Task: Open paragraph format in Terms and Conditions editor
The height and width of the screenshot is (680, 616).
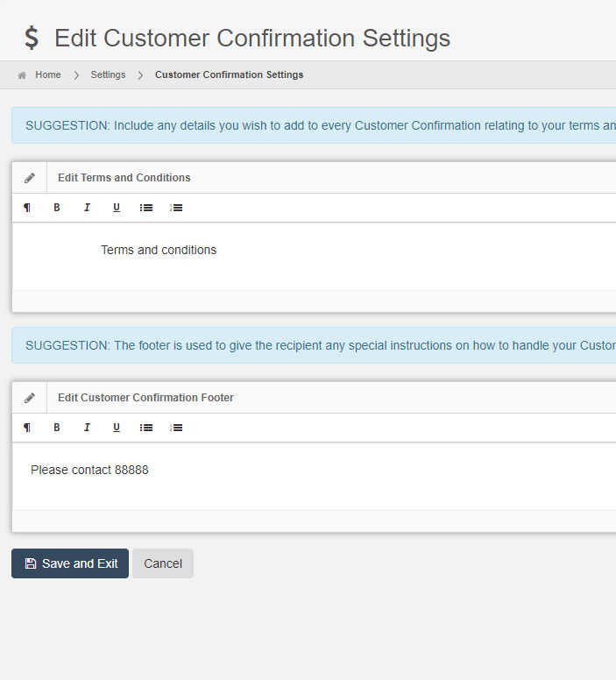Action: (x=27, y=208)
